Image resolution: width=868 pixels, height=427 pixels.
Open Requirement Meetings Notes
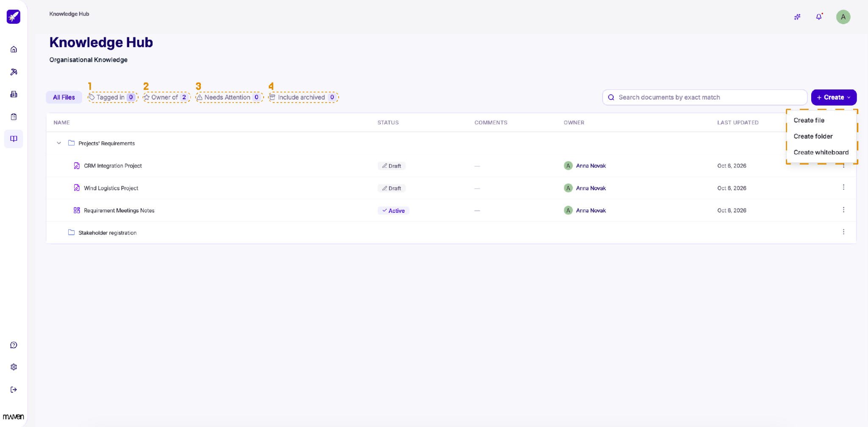coord(119,210)
